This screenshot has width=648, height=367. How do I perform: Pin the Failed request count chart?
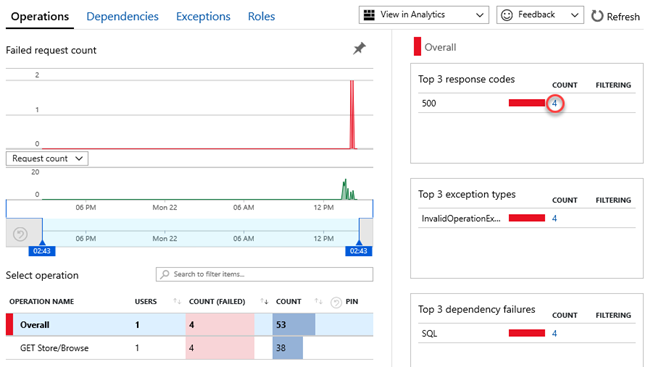pyautogui.click(x=359, y=48)
